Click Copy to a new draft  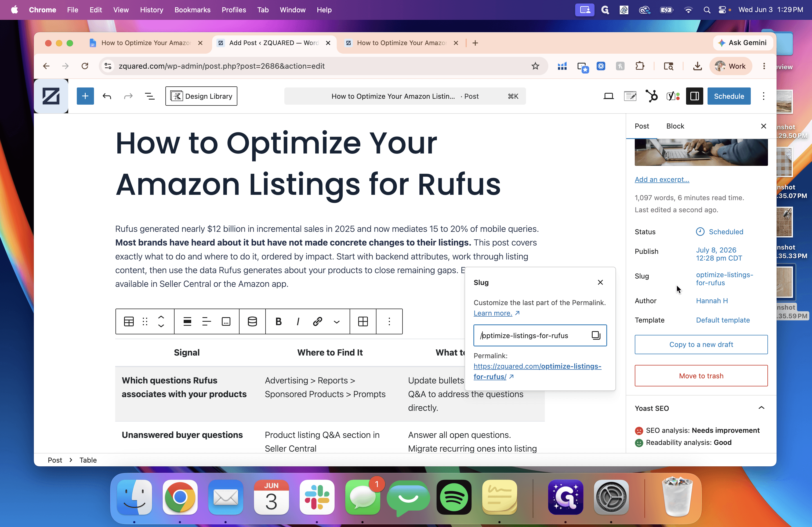(x=701, y=344)
